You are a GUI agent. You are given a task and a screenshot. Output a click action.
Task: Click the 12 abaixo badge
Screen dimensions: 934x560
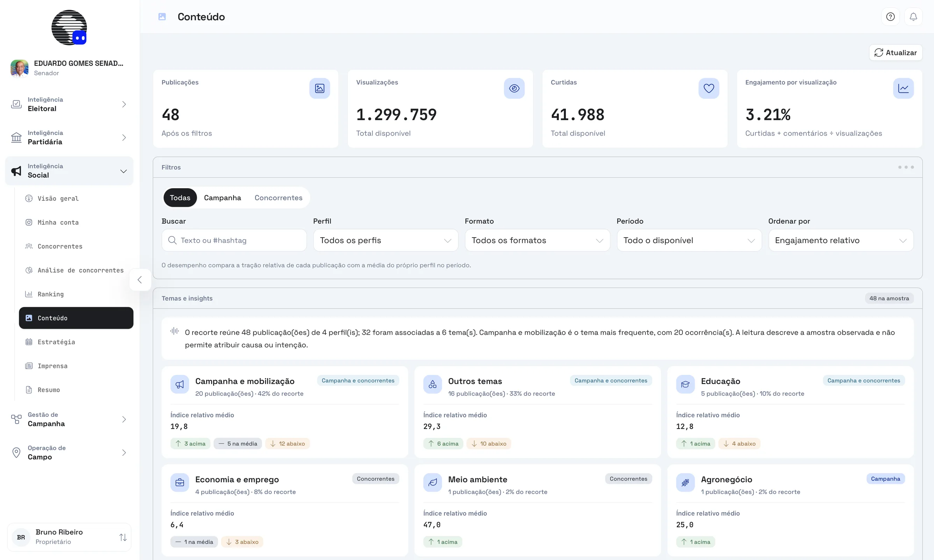287,444
